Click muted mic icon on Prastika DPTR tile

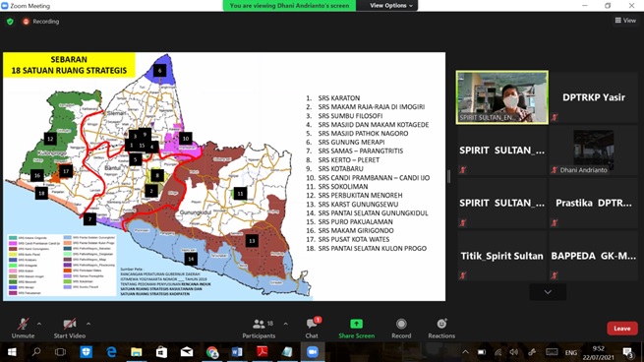555,223
